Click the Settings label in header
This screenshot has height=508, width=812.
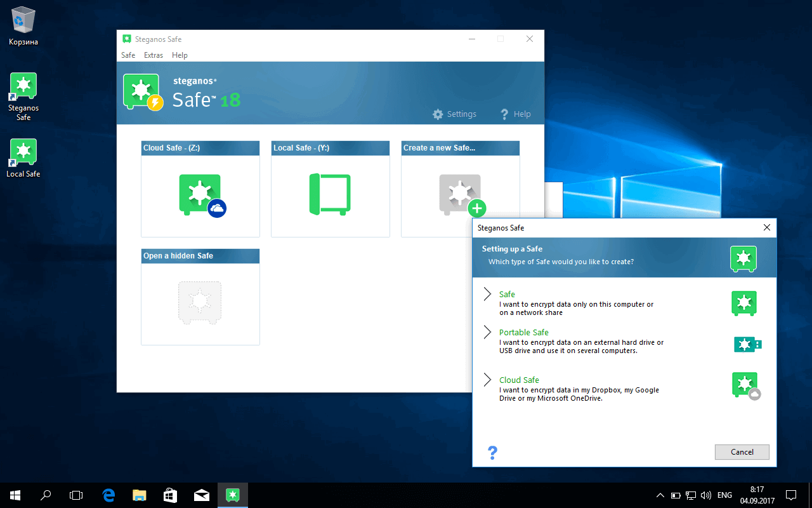pos(461,114)
